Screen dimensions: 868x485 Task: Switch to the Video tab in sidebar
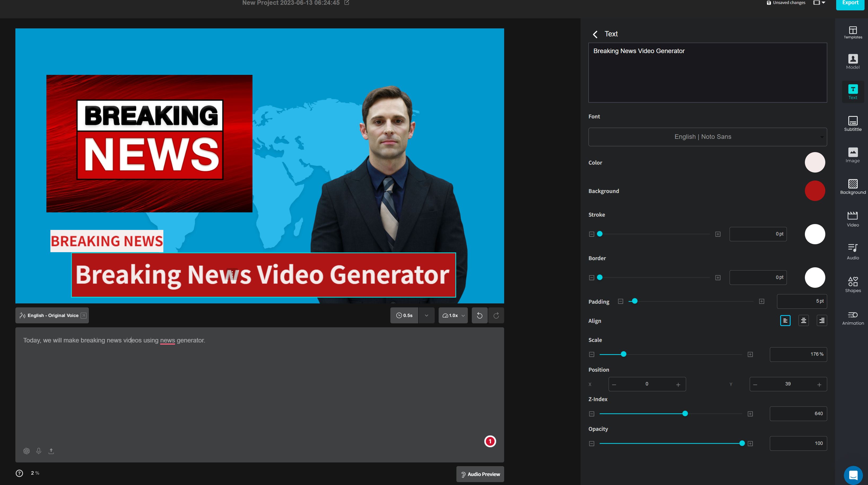853,219
